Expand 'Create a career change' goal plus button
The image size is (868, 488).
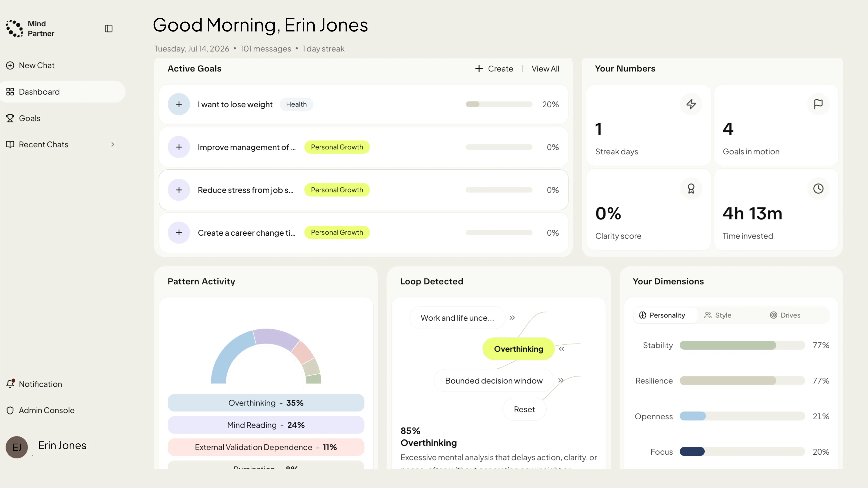click(x=179, y=233)
